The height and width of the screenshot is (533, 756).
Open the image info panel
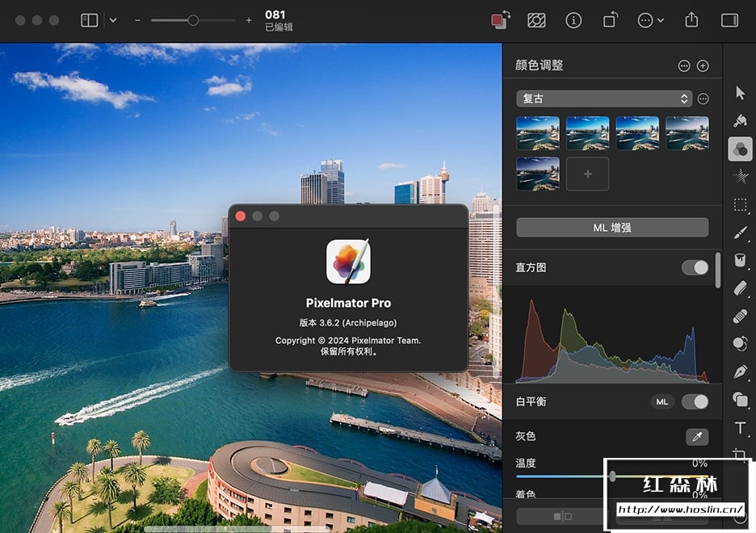point(573,20)
